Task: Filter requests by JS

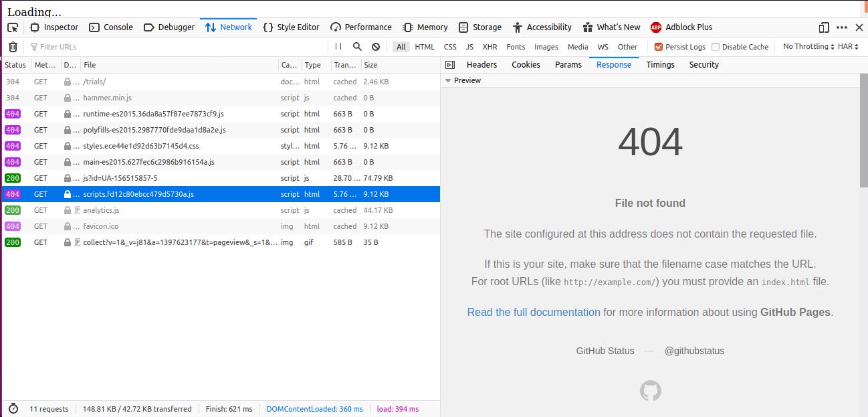Action: (469, 47)
